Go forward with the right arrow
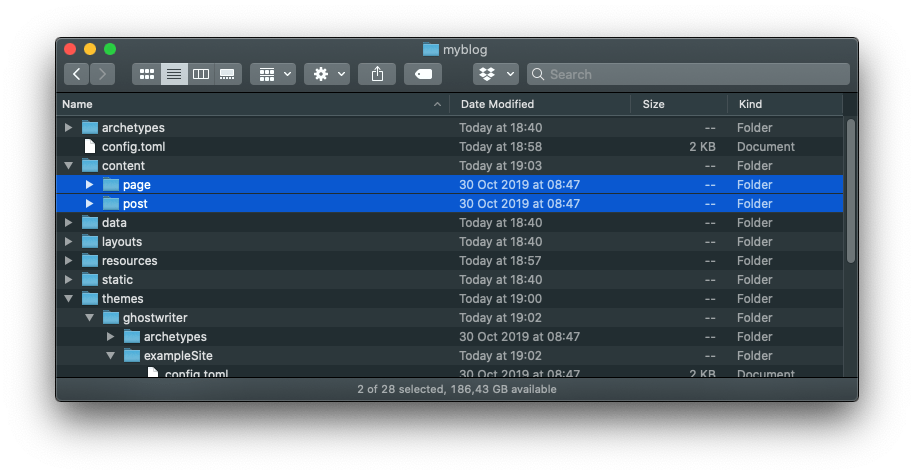Image resolution: width=914 pixels, height=475 pixels. click(102, 74)
